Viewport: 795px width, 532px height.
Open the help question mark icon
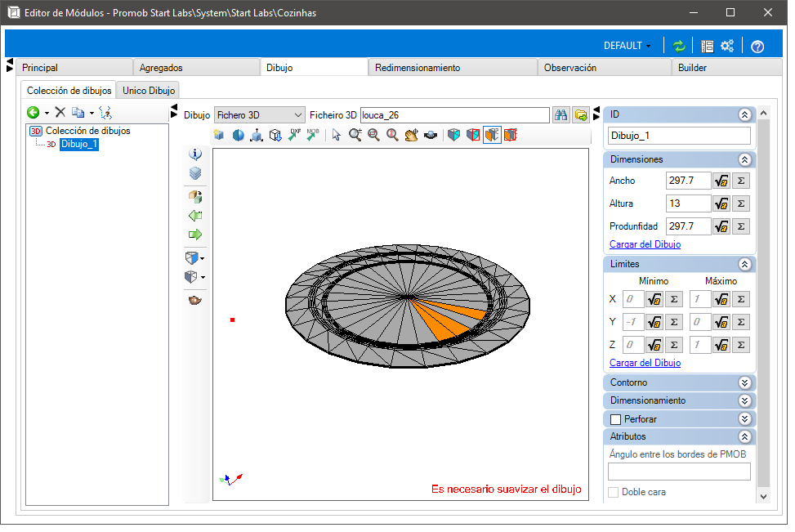click(757, 47)
